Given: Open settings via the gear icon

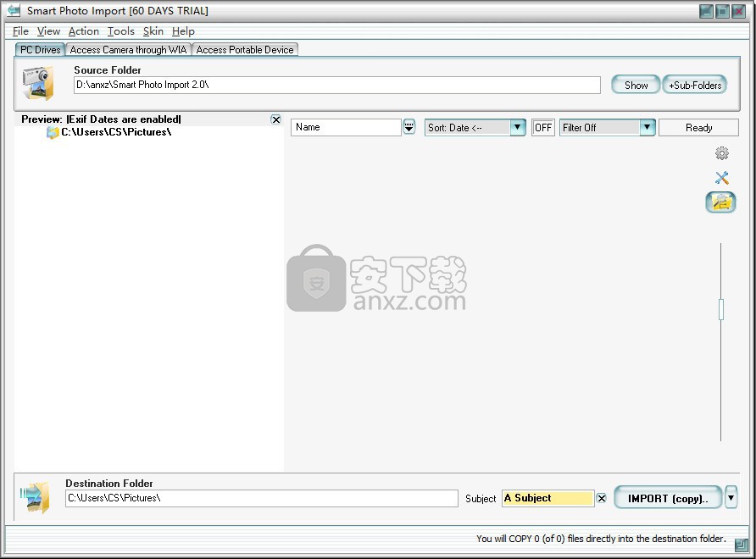Looking at the screenshot, I should click(722, 153).
